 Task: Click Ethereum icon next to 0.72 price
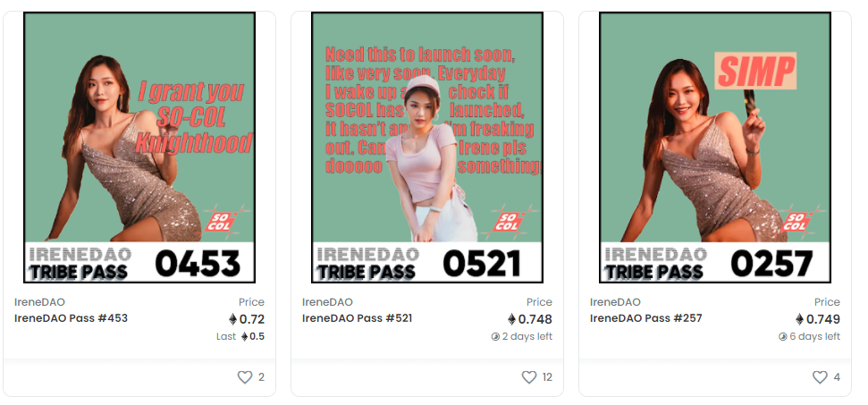(233, 319)
